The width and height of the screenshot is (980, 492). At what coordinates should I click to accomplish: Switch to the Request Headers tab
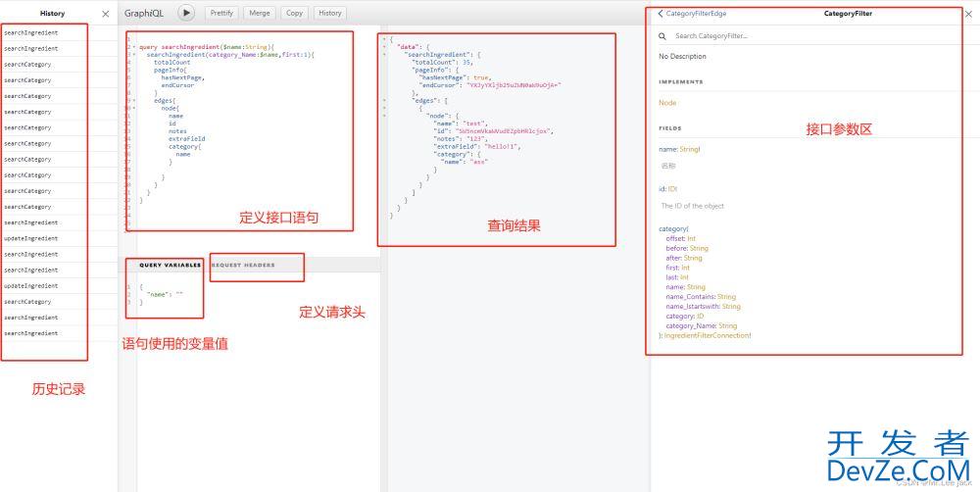point(243,265)
